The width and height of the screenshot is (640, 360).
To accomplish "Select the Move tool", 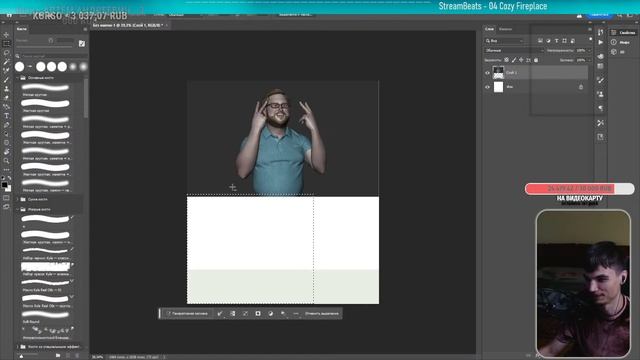I will point(6,35).
